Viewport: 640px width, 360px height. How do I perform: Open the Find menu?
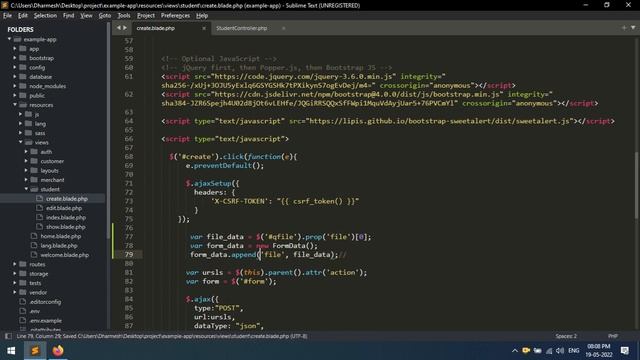pos(69,16)
